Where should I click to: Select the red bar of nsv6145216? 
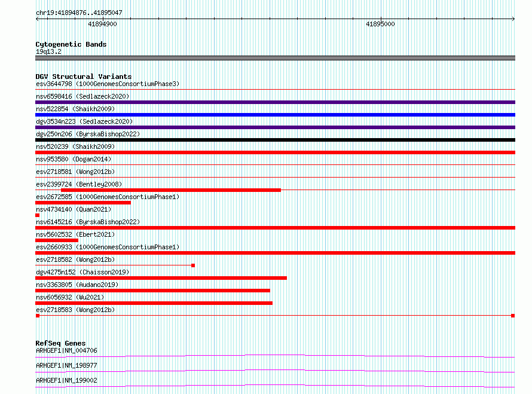(275, 228)
